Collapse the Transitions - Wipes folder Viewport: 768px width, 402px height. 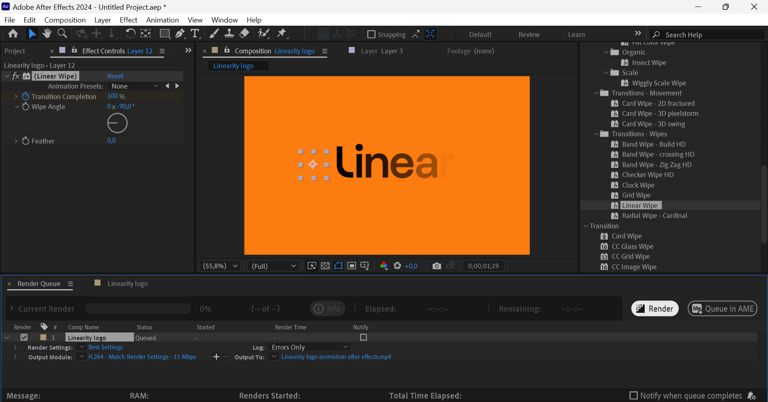pos(596,134)
